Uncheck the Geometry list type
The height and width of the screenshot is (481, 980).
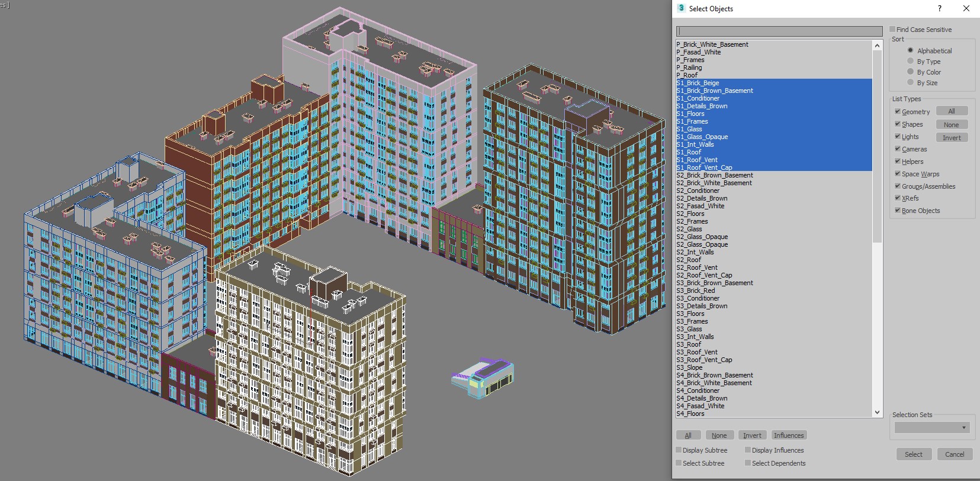(898, 111)
